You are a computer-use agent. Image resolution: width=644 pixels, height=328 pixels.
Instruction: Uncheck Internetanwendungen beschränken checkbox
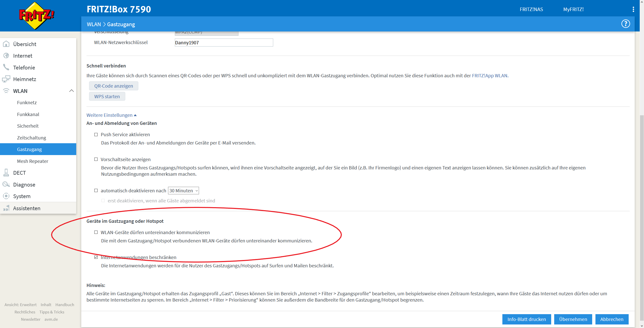coord(96,257)
